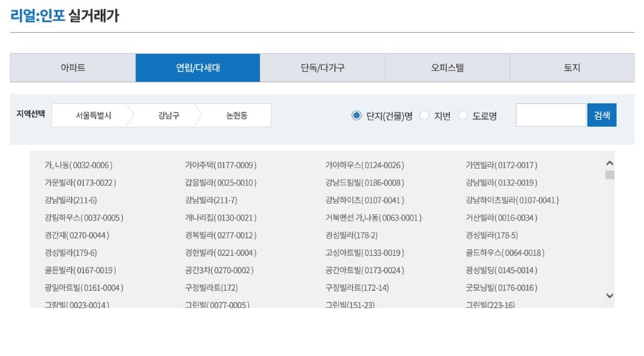
Task: Choose 공간아트빌(0173-0024) entry
Action: pyautogui.click(x=365, y=270)
